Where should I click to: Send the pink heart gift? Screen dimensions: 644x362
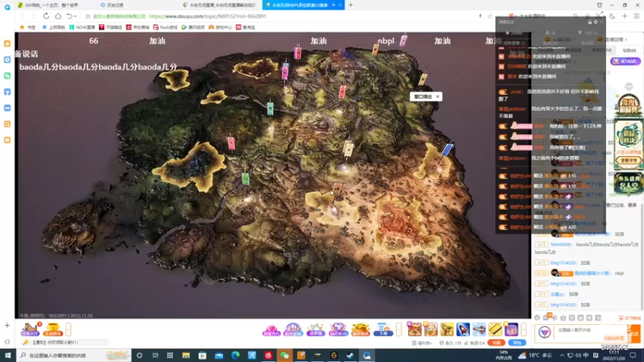(x=271, y=330)
